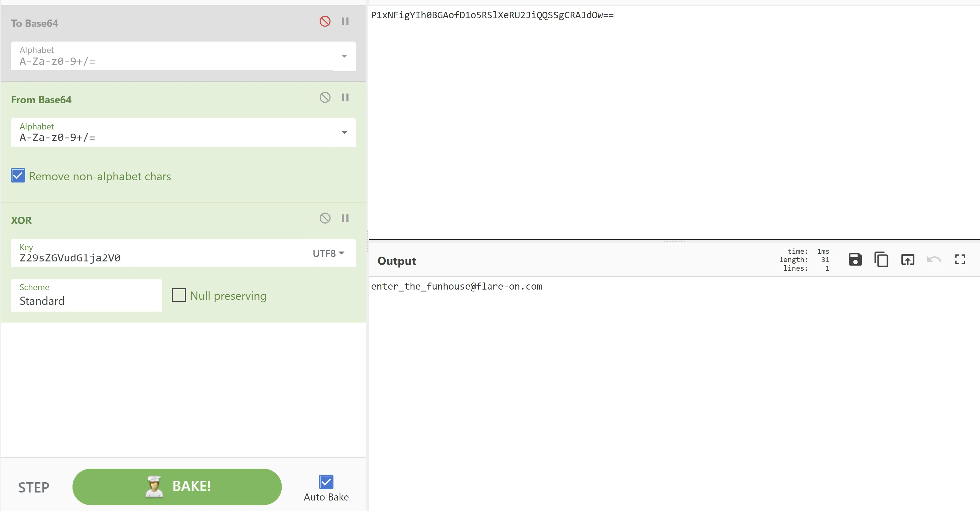Click the BAKE! button
Image resolution: width=980 pixels, height=512 pixels.
pyautogui.click(x=177, y=486)
